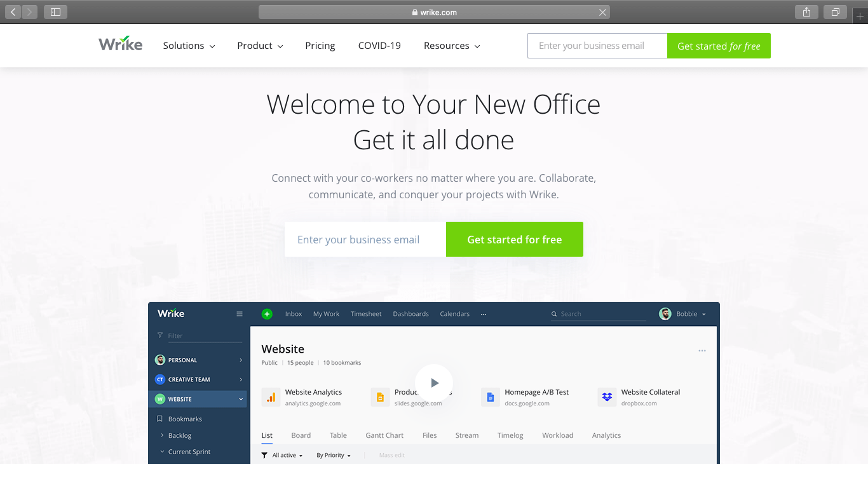Click the wrike.com address bar
This screenshot has height=488, width=868.
click(434, 12)
